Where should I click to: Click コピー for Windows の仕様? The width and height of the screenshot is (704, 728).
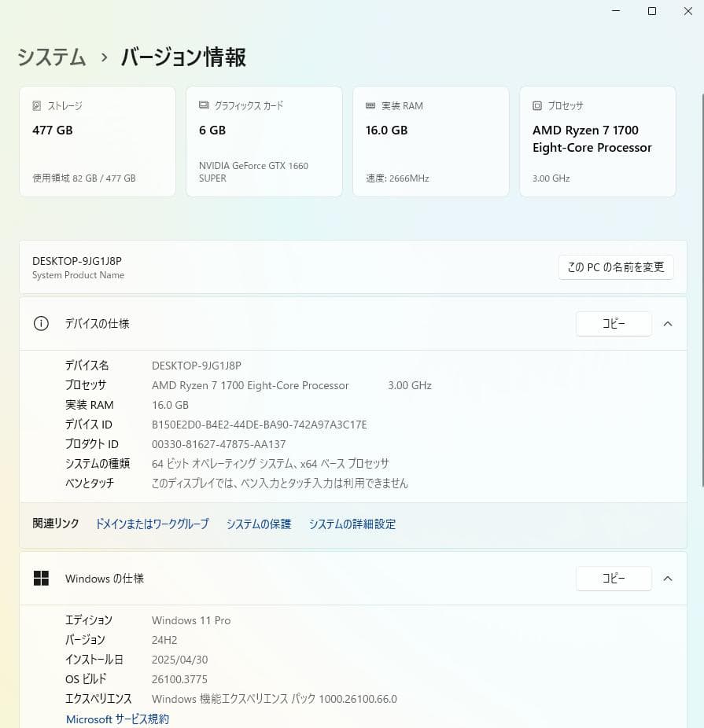[x=614, y=578]
